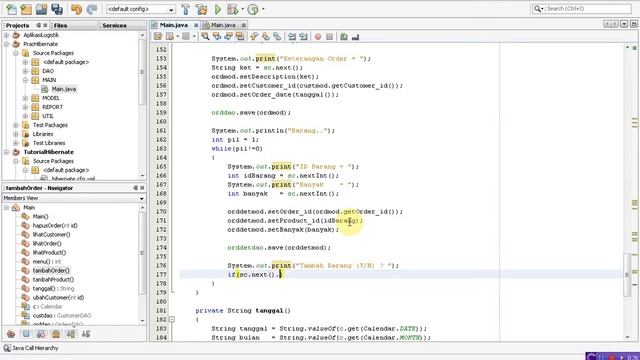This screenshot has width=640, height=360.
Task: Sort Navigator members by source
Action: pyautogui.click(x=86, y=334)
